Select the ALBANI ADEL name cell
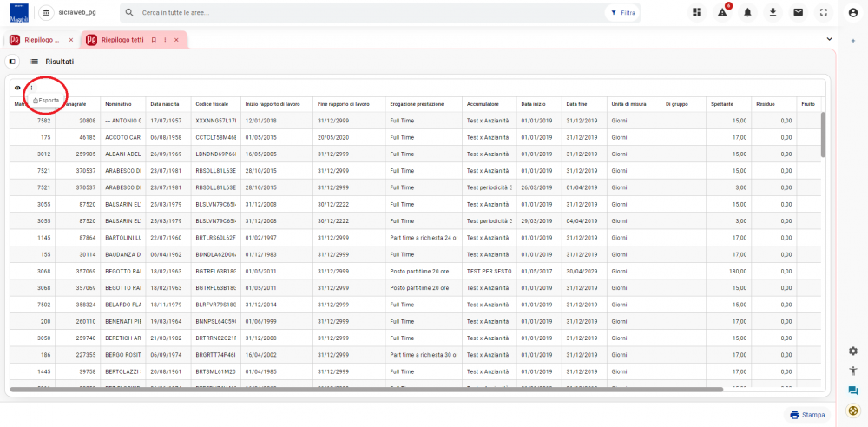The width and height of the screenshot is (868, 427). coord(123,154)
